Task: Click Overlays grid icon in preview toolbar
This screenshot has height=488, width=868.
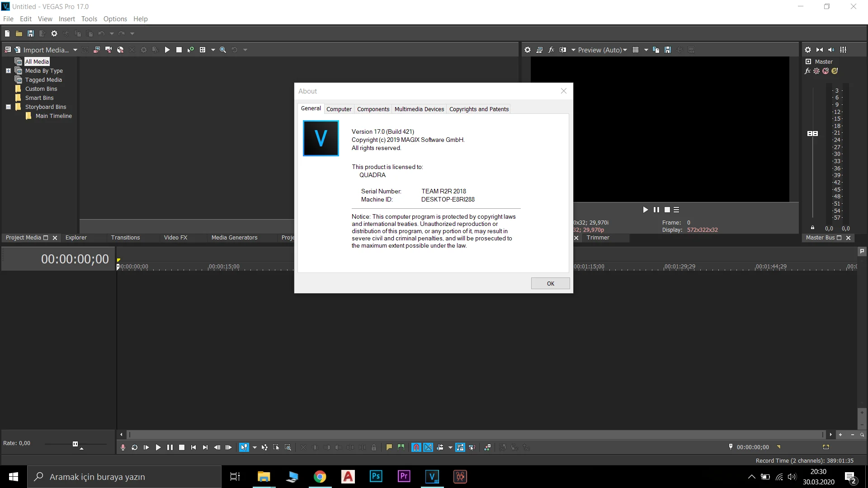Action: (636, 50)
